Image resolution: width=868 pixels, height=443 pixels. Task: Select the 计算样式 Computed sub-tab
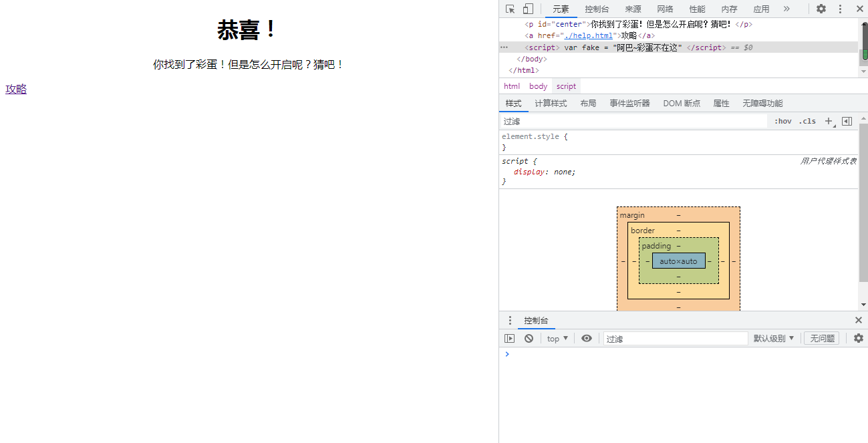[551, 104]
